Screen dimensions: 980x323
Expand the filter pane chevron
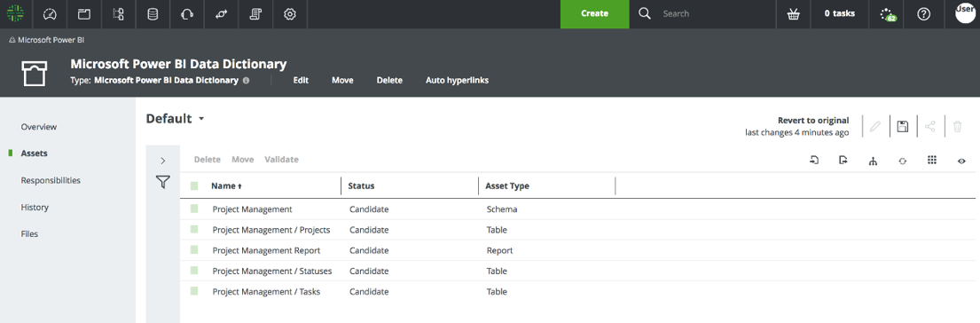162,161
